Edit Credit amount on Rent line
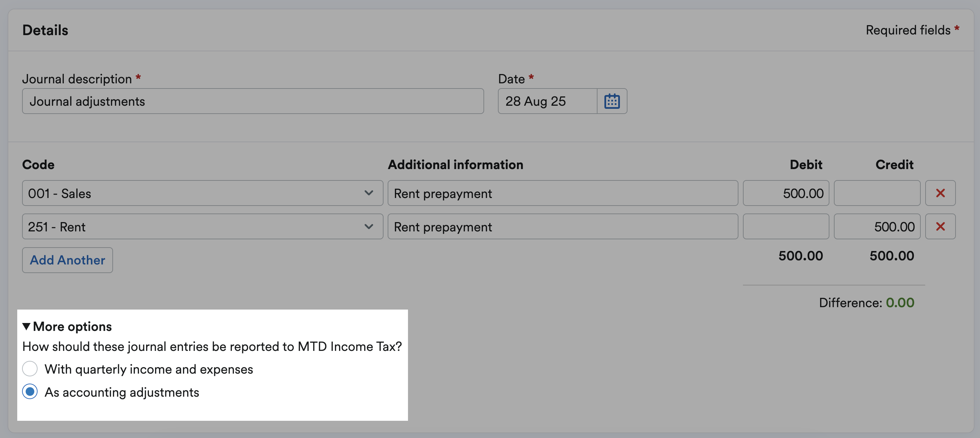The height and width of the screenshot is (438, 980). tap(877, 227)
